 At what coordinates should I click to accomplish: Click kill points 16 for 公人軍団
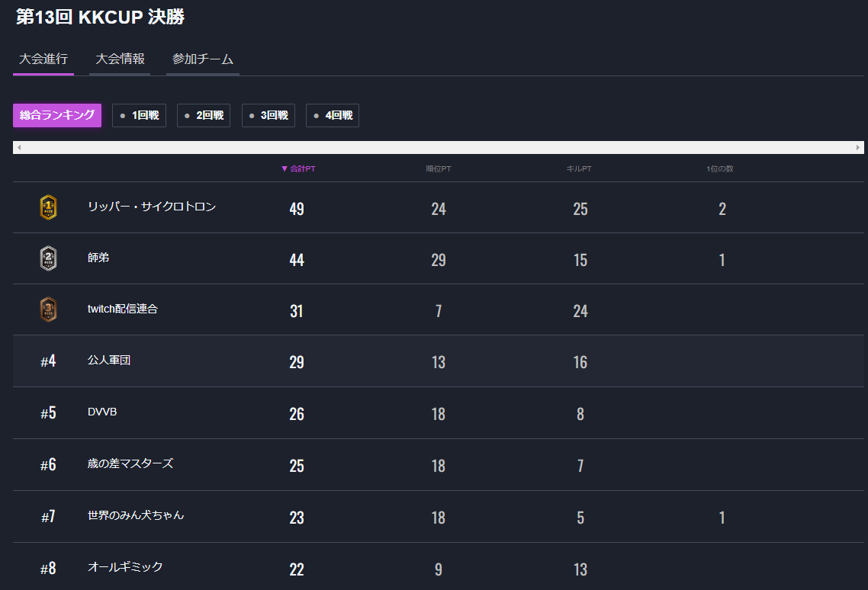[580, 362]
